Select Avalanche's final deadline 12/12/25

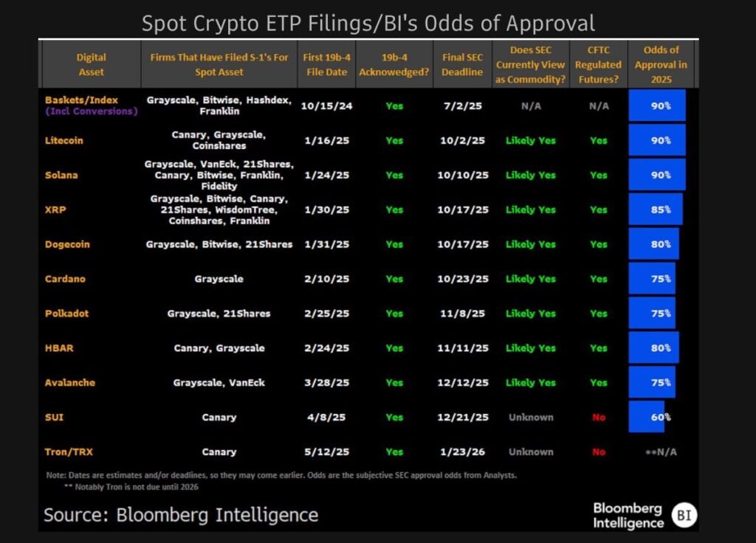point(462,382)
